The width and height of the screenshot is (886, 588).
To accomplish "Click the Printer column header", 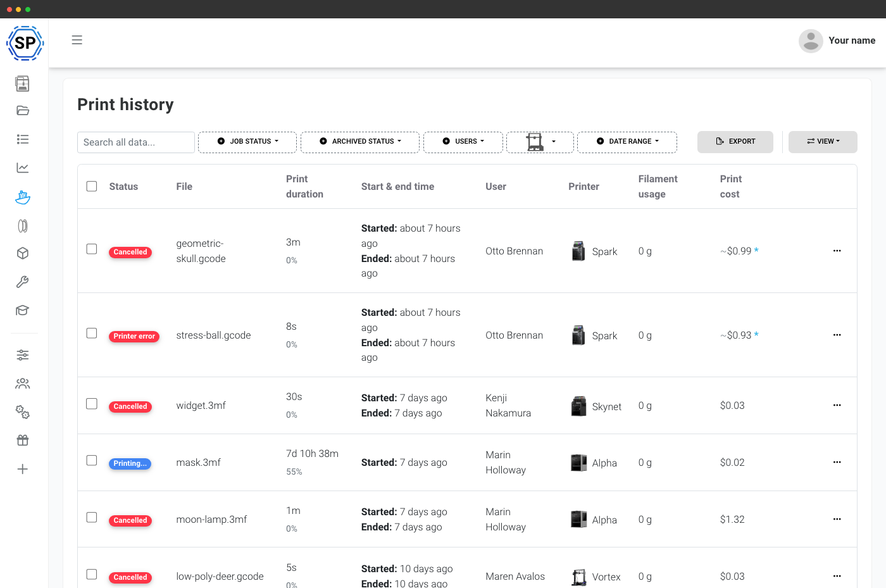I will coord(583,187).
